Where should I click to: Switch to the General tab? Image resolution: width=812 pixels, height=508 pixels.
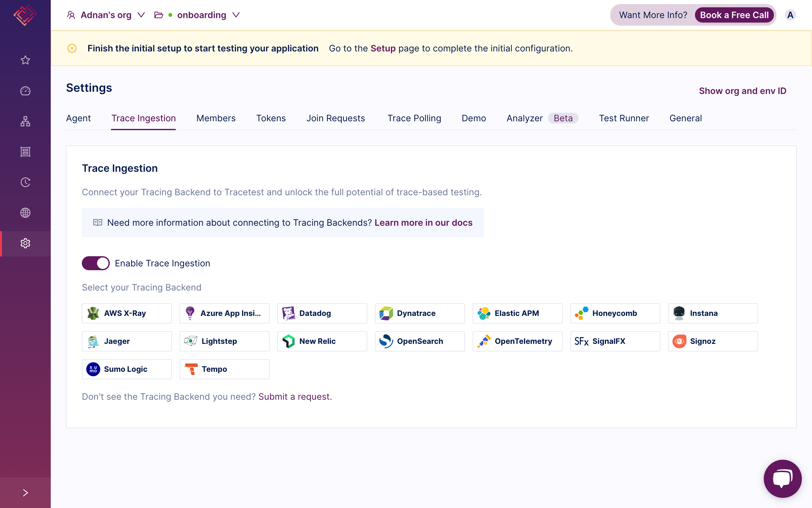pyautogui.click(x=685, y=118)
